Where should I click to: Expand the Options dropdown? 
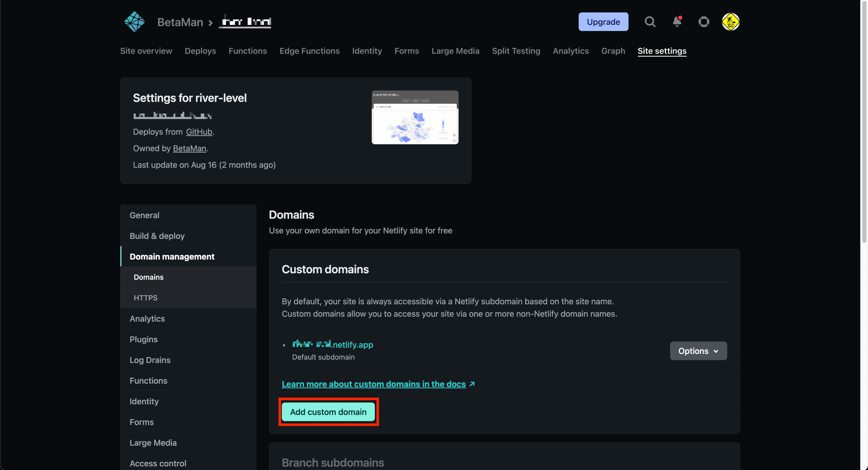click(x=698, y=351)
